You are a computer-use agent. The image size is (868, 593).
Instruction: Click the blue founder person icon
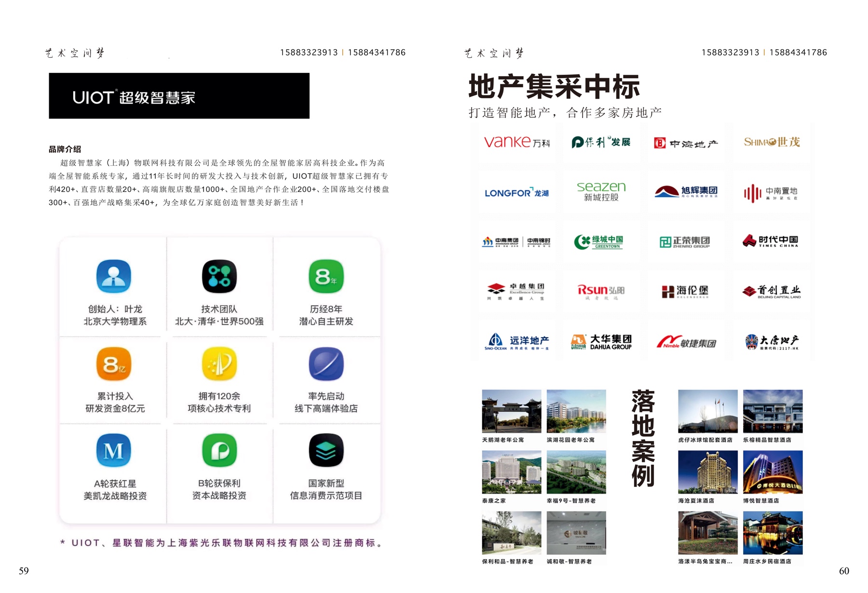114,276
